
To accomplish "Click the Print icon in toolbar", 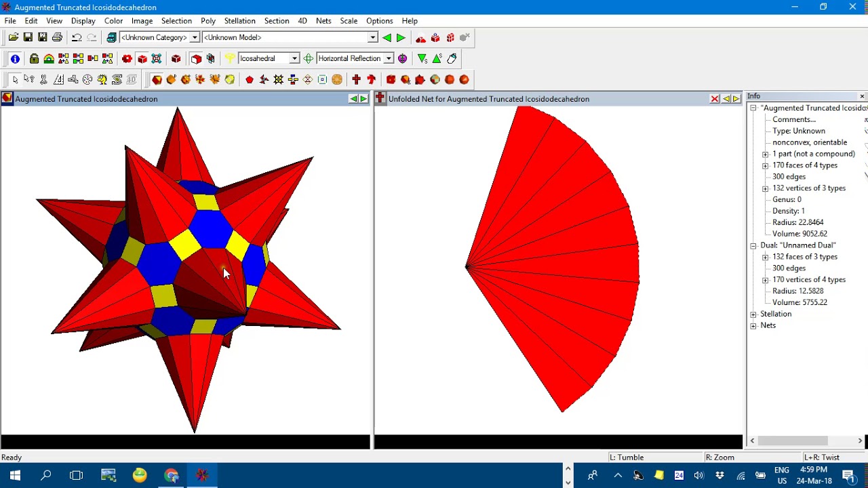I will point(57,37).
